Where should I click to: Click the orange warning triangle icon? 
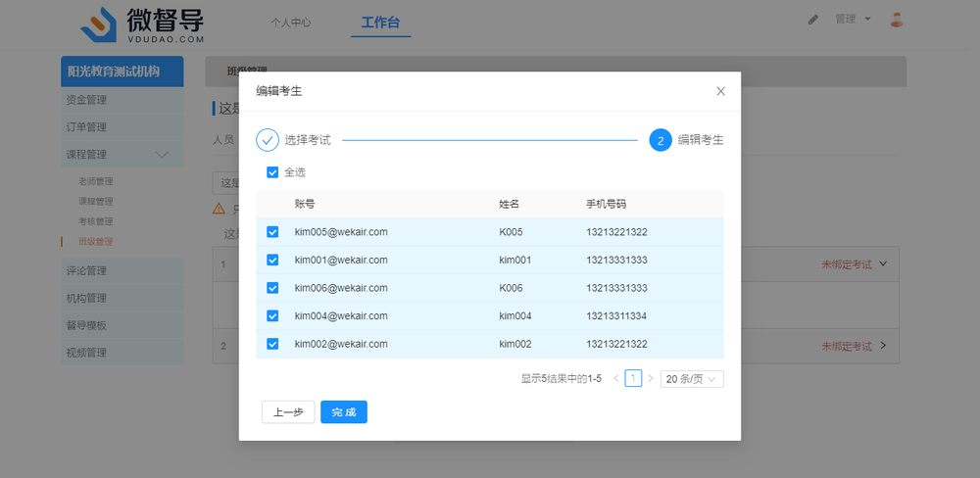click(x=219, y=208)
